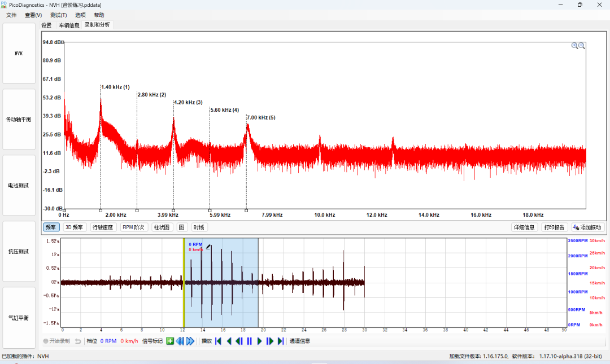Image resolution: width=610 pixels, height=364 pixels.
Task: Open 详细信息 details
Action: click(x=524, y=227)
